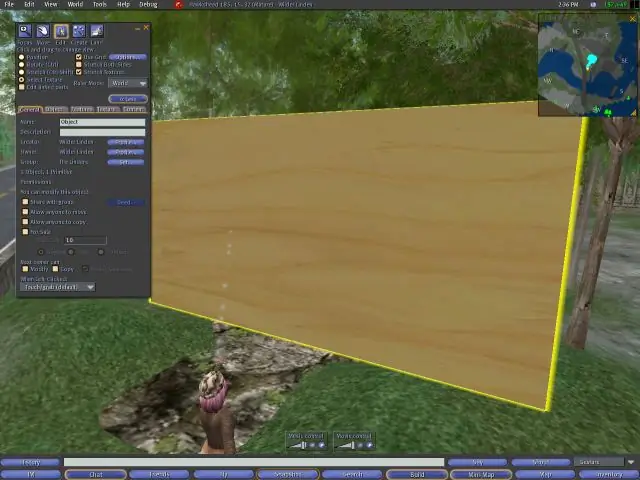Click the sale price field showing 10
Image resolution: width=640 pixels, height=480 pixels.
pyautogui.click(x=85, y=240)
